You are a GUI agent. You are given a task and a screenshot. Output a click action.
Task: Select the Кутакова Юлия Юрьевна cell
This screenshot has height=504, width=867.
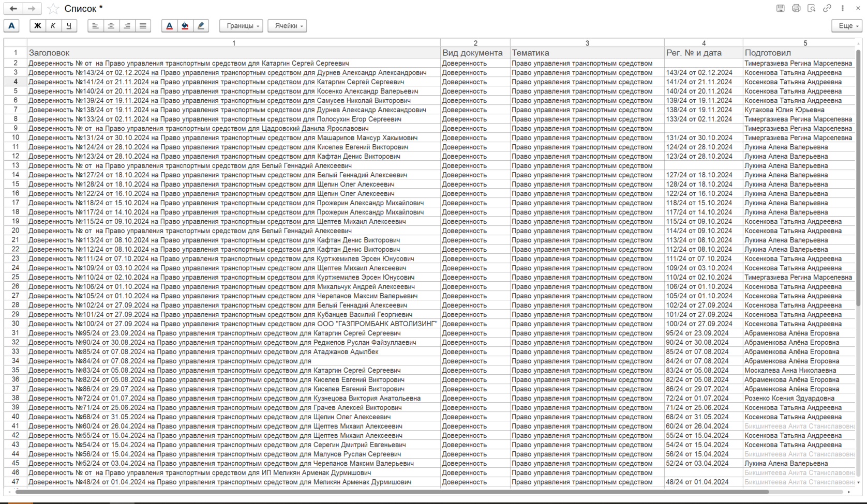(x=799, y=110)
